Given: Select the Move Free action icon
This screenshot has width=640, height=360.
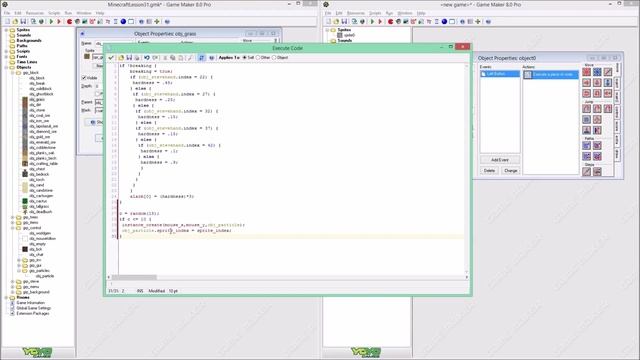Looking at the screenshot, I should tap(597, 72).
